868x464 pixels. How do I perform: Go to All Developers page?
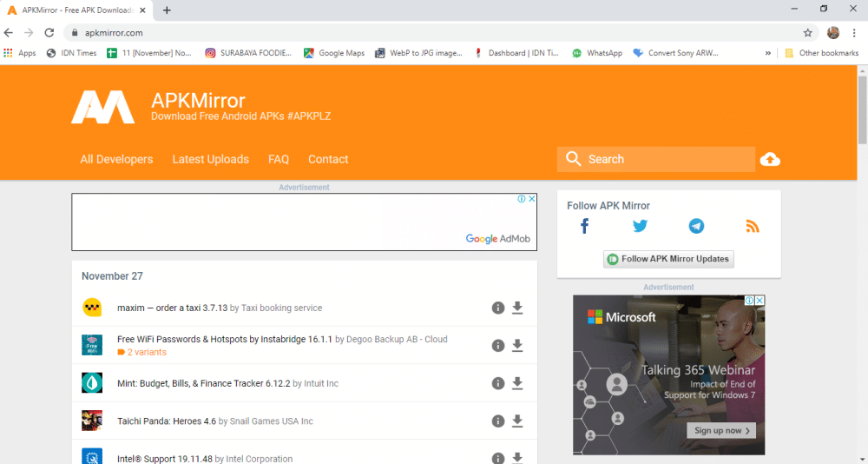point(116,159)
